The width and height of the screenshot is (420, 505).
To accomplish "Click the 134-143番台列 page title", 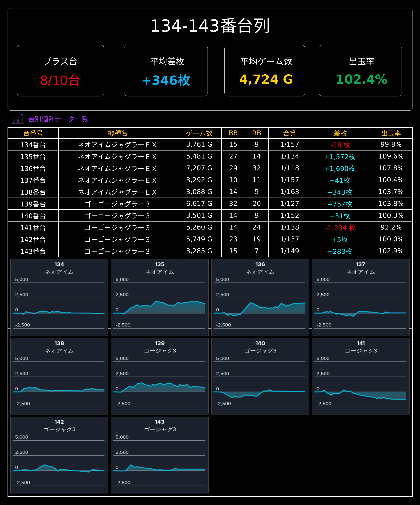I will click(210, 26).
